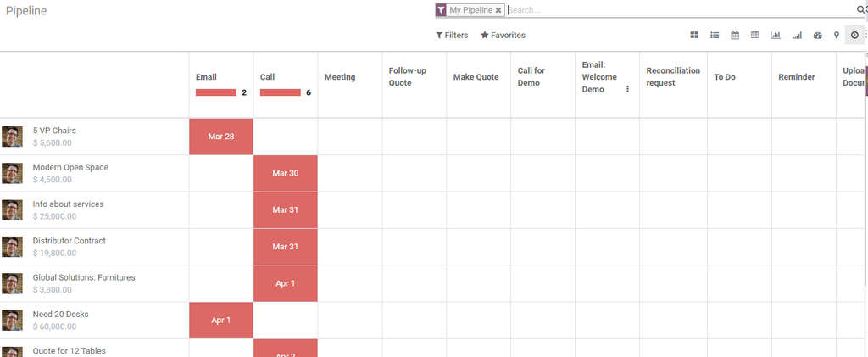Click the search magnifier icon
Screen dimensions: 868x357
coord(860,10)
